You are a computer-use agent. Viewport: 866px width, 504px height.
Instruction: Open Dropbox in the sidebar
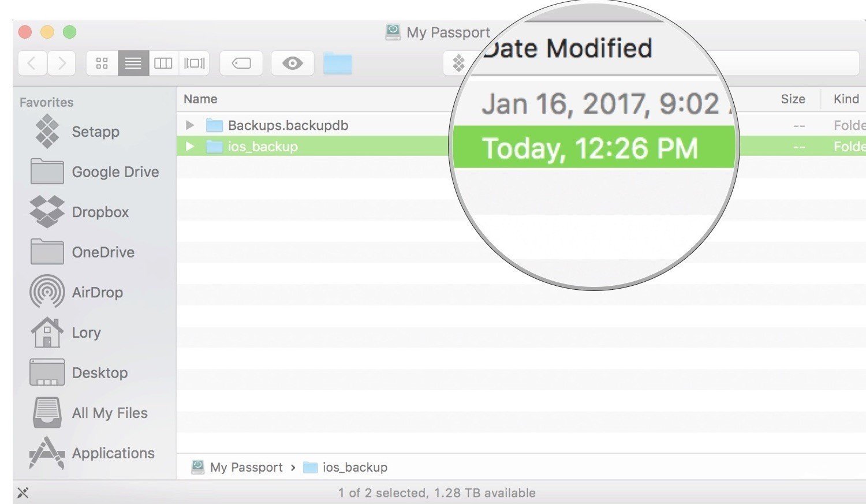pos(80,212)
